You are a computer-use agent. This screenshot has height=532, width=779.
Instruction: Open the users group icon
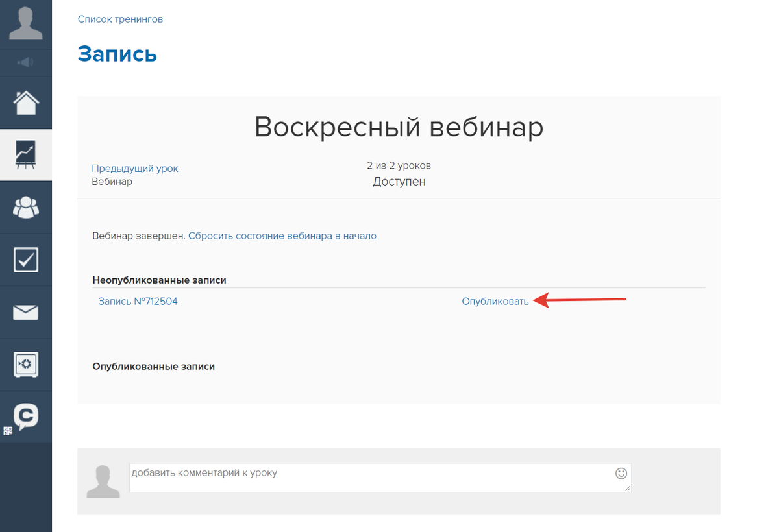(26, 208)
